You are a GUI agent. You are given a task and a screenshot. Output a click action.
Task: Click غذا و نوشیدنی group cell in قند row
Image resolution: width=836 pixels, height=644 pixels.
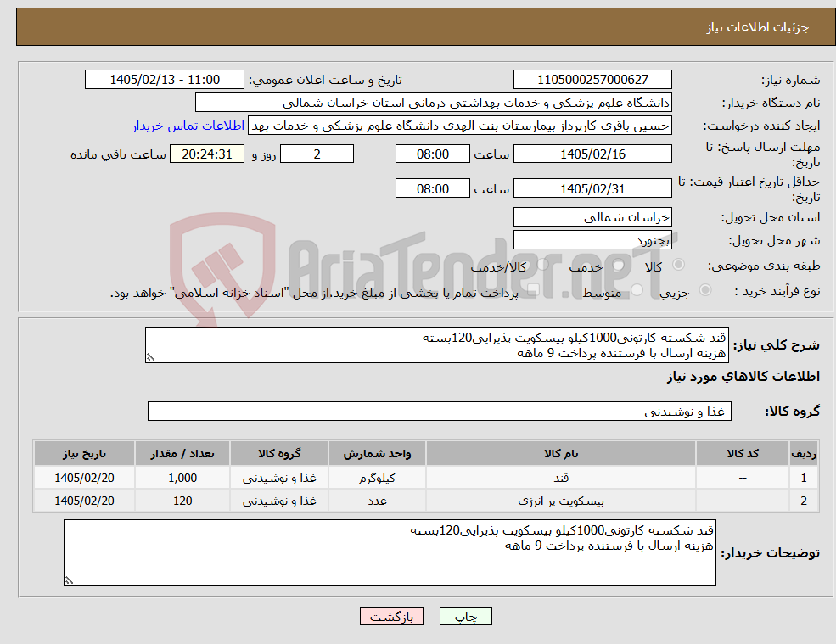(279, 478)
